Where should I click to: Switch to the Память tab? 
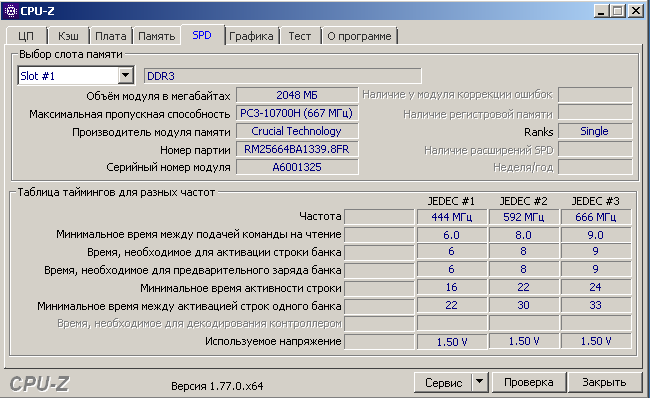pyautogui.click(x=157, y=36)
